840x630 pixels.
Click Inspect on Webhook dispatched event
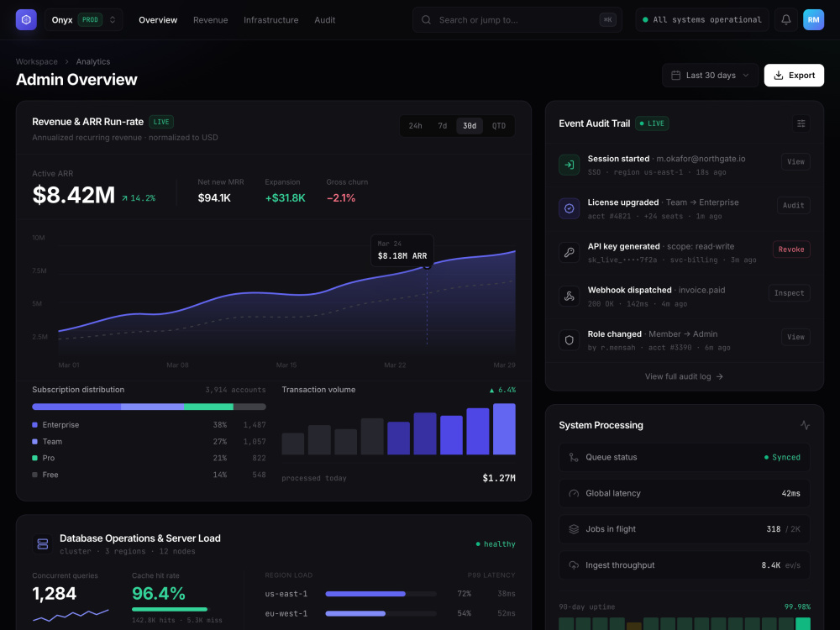[789, 293]
